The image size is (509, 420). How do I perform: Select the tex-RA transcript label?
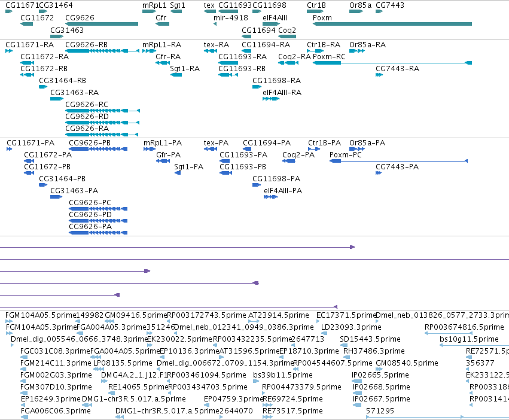coord(217,44)
